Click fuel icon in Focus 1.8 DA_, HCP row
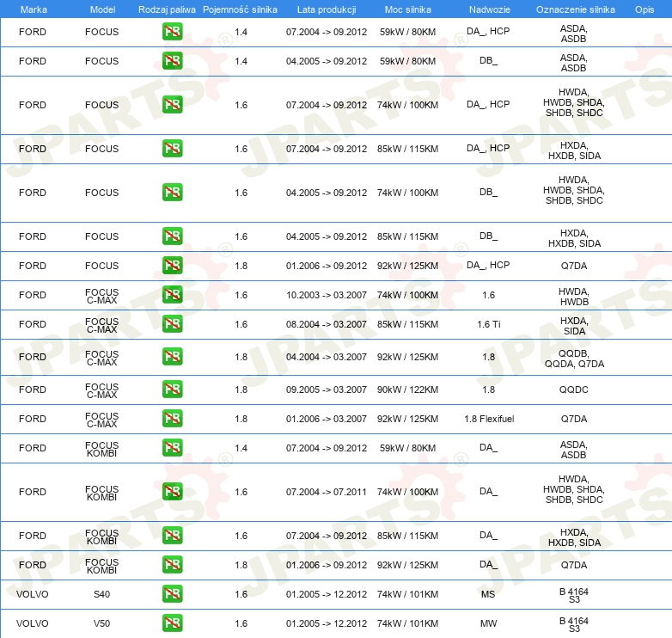 [172, 266]
